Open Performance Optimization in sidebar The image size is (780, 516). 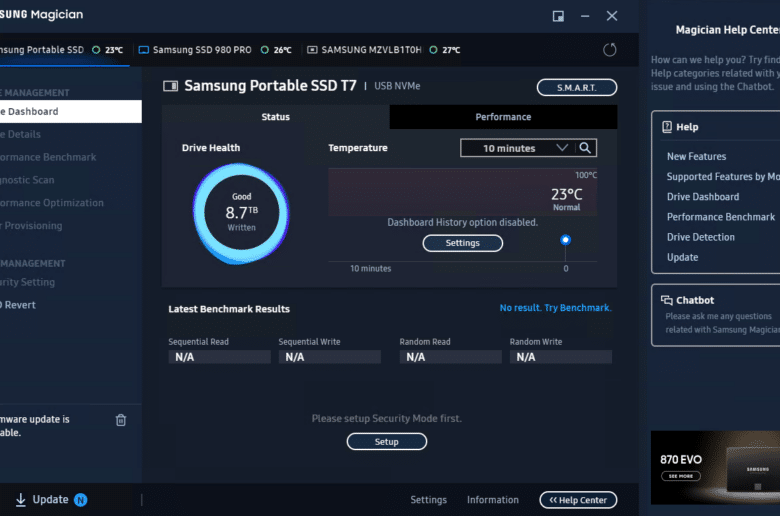point(71,203)
